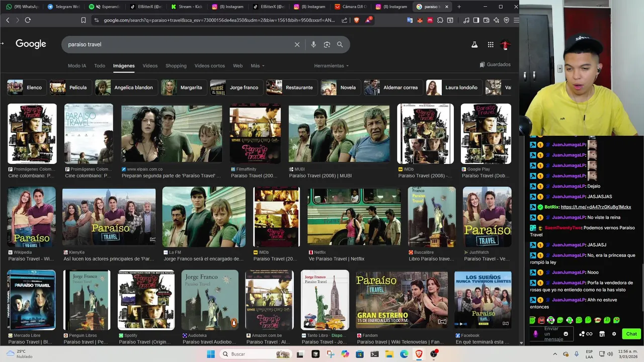The image size is (644, 362).
Task: Switch to the Shopping tab
Action: pos(176,66)
